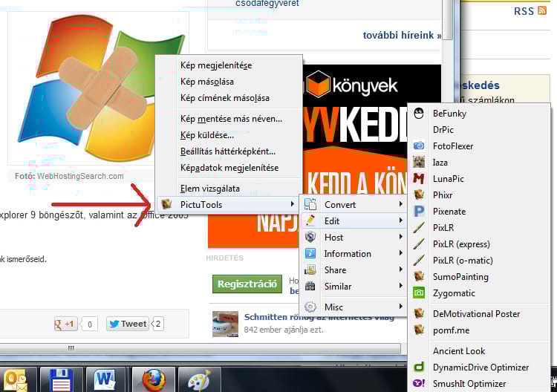Choose Kép küldése menu entry
Image resolution: width=557 pixels, height=392 pixels.
tap(229, 135)
